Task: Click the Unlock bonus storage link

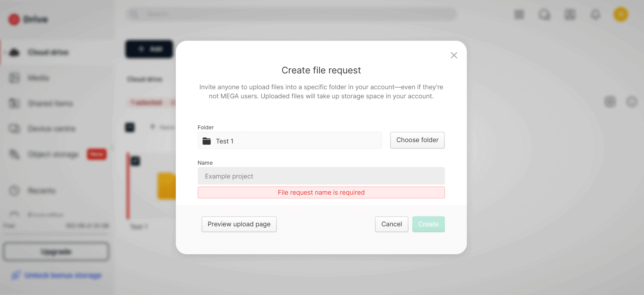Action: [63, 275]
